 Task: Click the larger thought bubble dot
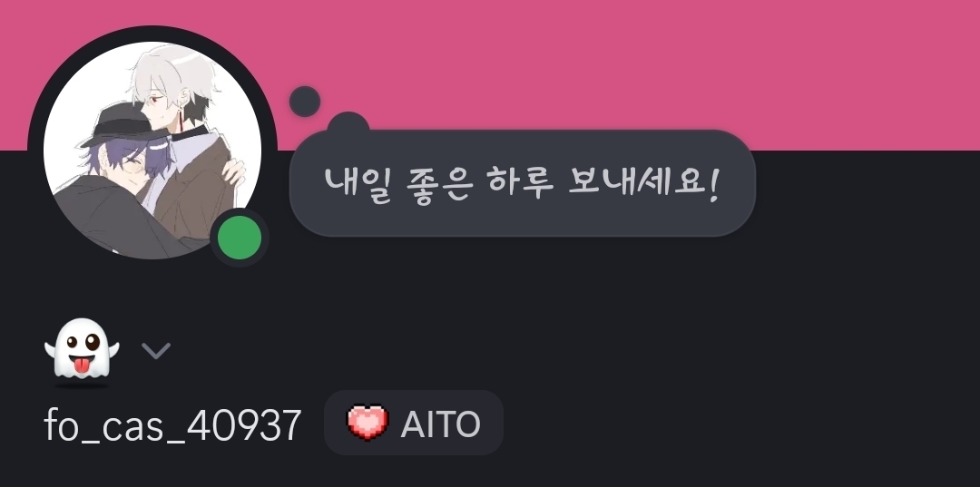(x=348, y=123)
